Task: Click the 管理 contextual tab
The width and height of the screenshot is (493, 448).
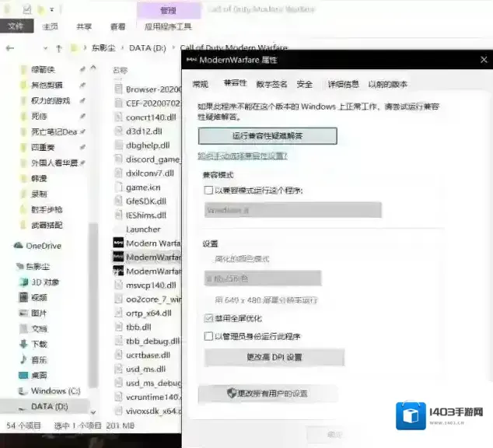Action: pyautogui.click(x=169, y=11)
